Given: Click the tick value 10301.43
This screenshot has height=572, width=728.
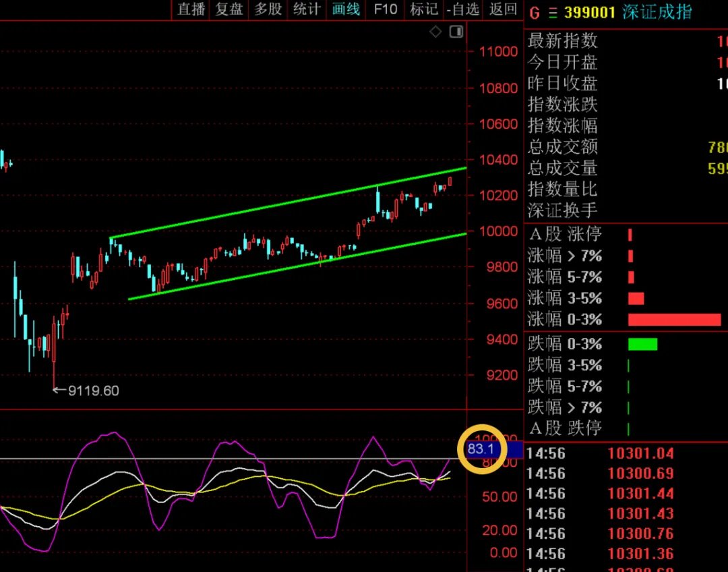Looking at the screenshot, I should click(641, 514).
